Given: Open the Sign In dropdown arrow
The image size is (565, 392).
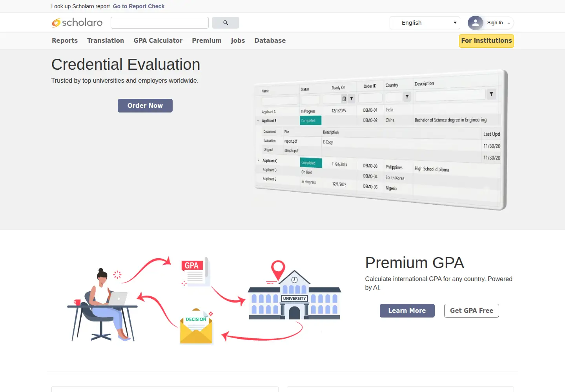Looking at the screenshot, I should pos(509,23).
